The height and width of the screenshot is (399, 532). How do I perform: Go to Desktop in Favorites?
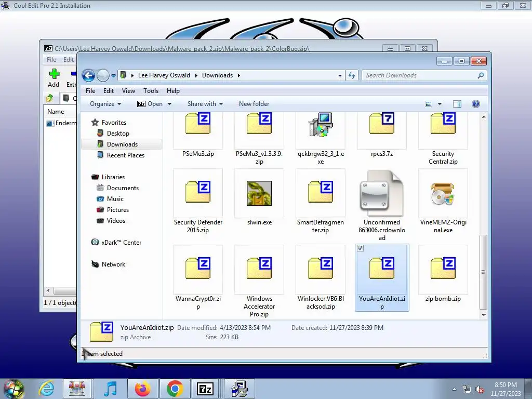[x=118, y=134]
